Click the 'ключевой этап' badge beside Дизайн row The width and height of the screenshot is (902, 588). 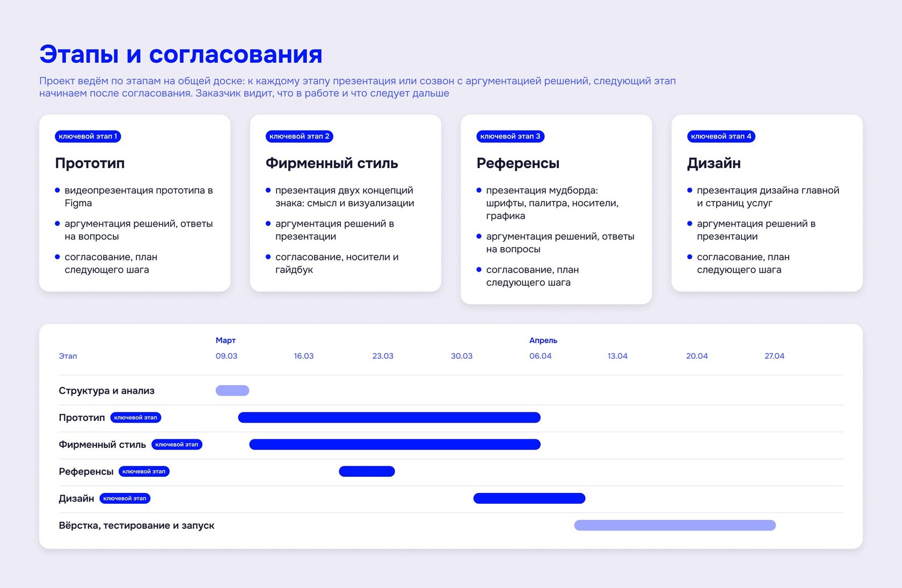coord(125,498)
